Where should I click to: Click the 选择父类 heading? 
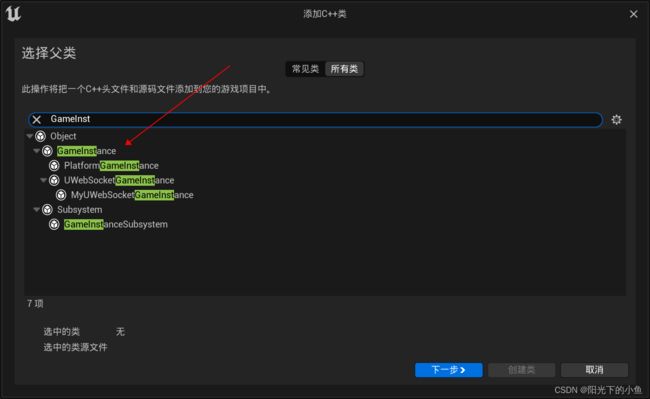pos(49,53)
